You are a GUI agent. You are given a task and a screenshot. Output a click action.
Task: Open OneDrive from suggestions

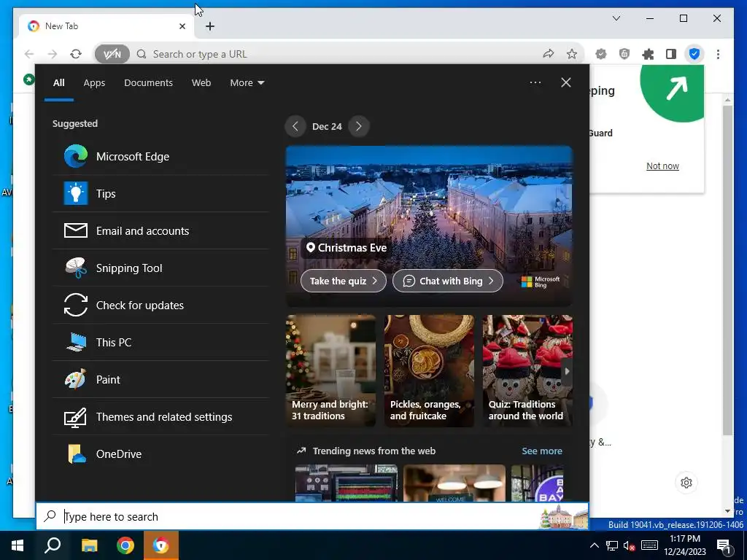[160, 454]
